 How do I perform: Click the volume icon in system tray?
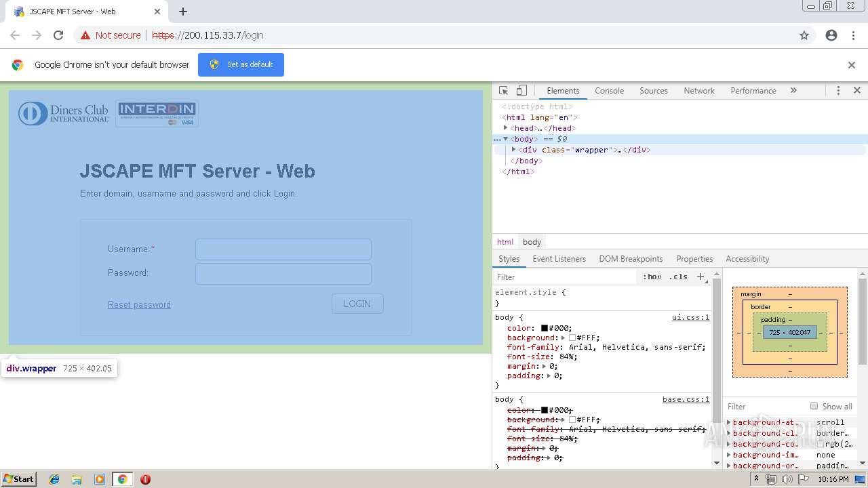coord(786,479)
